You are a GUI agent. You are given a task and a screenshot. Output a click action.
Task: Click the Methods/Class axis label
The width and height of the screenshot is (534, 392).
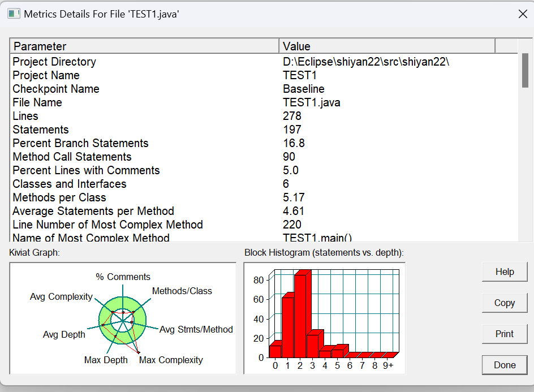click(182, 291)
